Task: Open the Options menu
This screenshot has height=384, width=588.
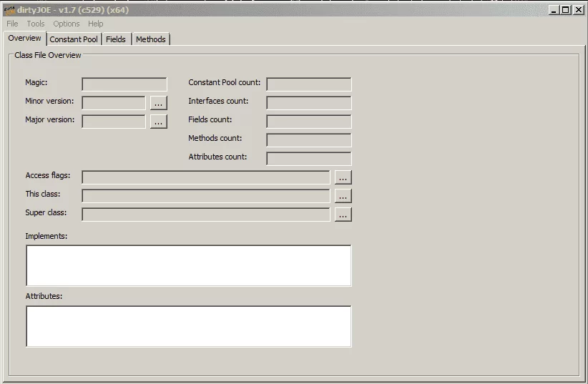Action: point(67,24)
